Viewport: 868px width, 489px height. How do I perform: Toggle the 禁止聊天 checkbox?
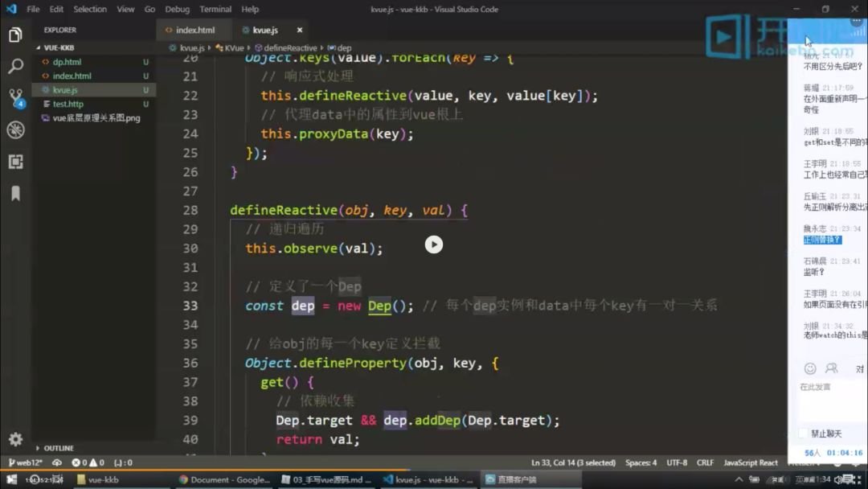tap(803, 433)
